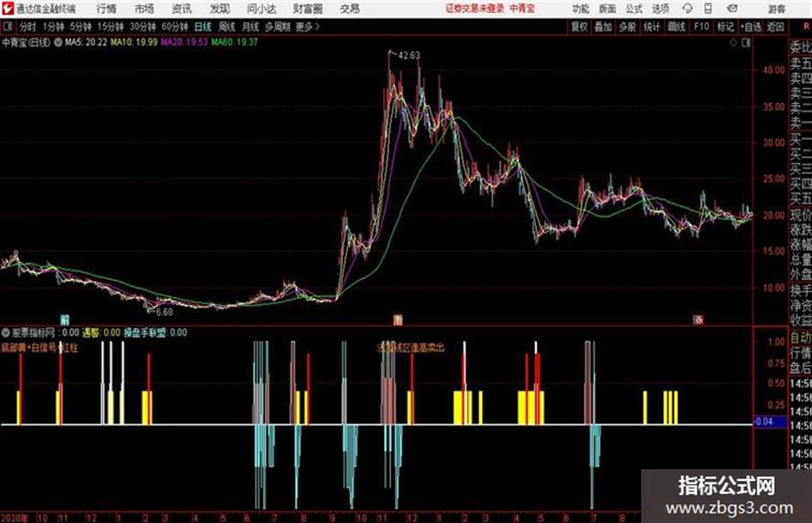Image resolution: width=812 pixels, height=523 pixels.
Task: Click 证券交易未登录 login link
Action: pos(474,9)
